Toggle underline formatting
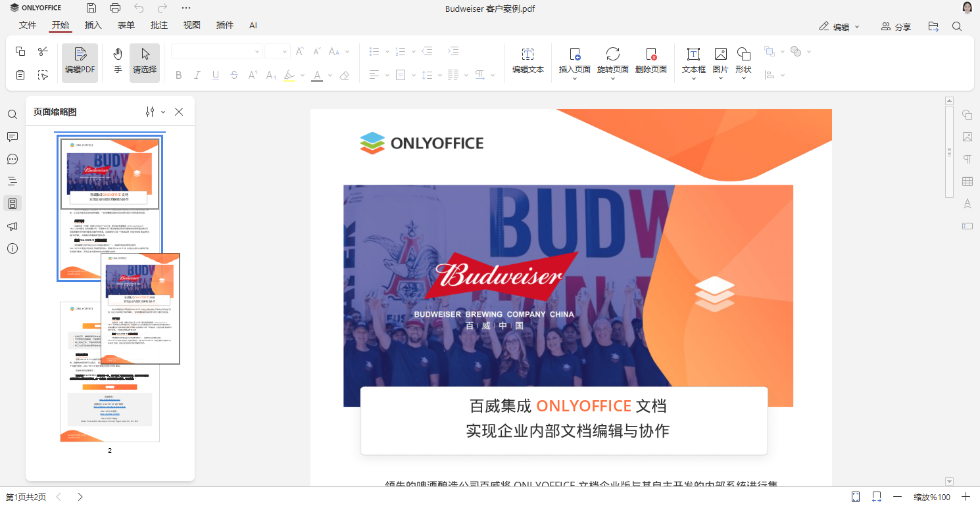Viewport: 980px width, 506px height. tap(216, 76)
